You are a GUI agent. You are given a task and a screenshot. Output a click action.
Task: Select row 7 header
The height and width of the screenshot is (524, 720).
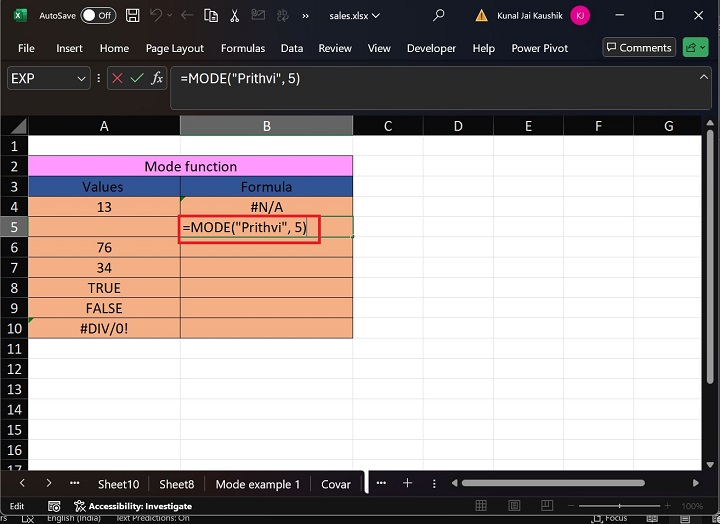pyautogui.click(x=14, y=268)
